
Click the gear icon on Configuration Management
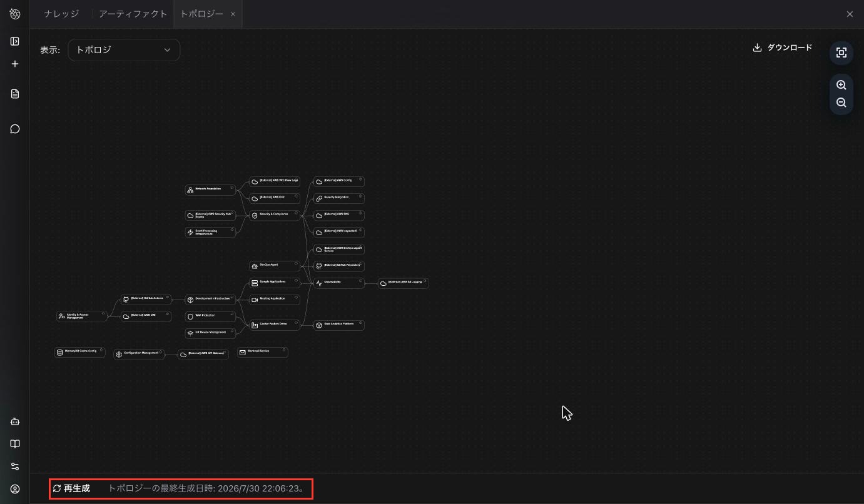(x=119, y=355)
